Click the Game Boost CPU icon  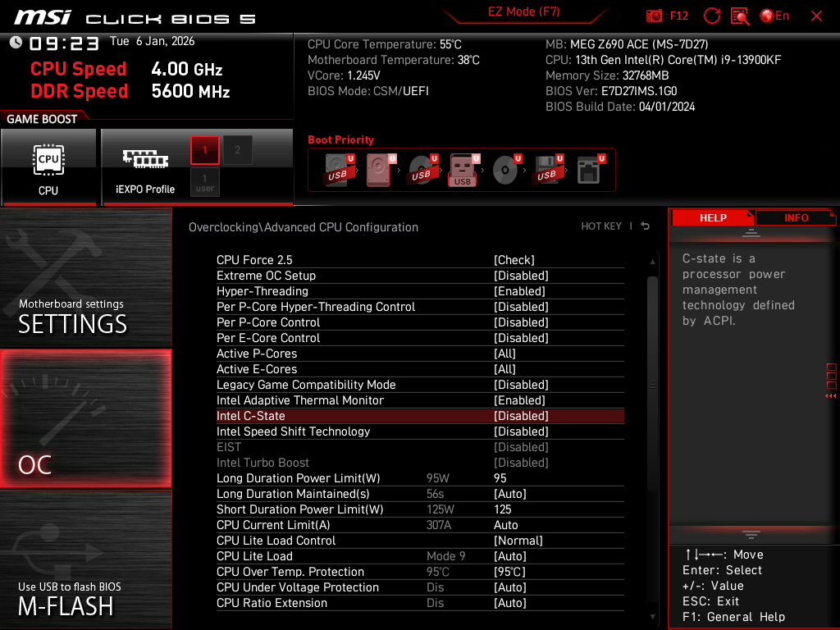[48, 167]
